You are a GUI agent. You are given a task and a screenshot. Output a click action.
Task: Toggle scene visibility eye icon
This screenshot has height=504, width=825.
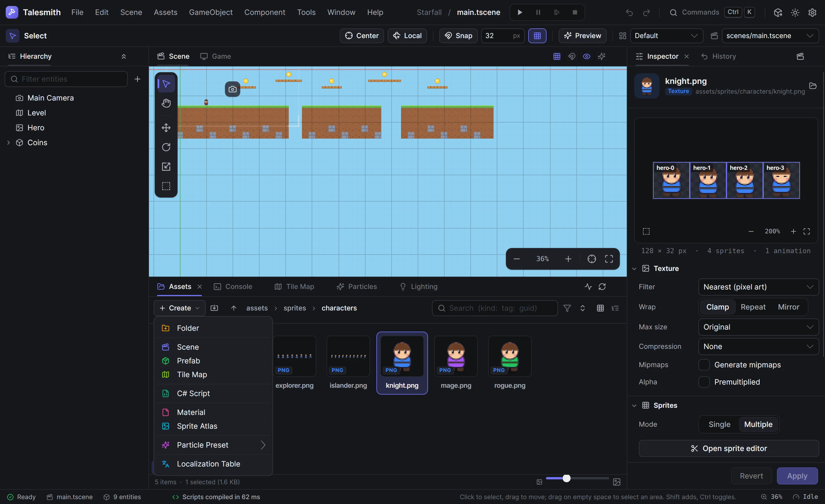586,56
